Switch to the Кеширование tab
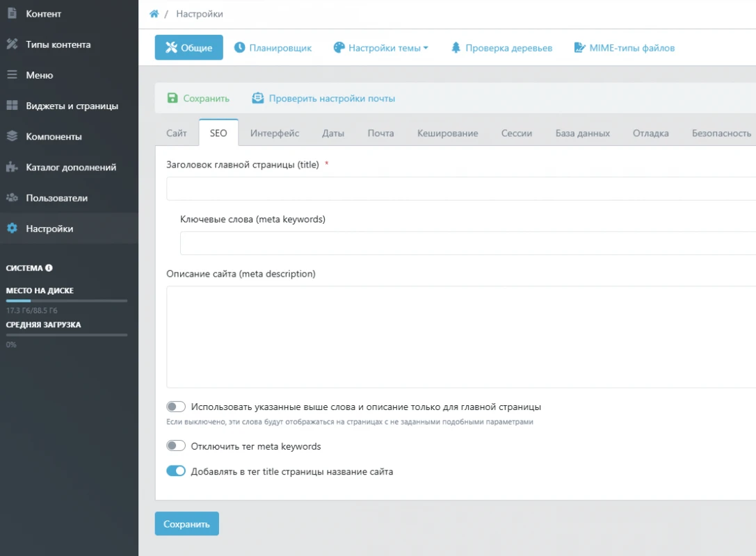 (x=447, y=133)
